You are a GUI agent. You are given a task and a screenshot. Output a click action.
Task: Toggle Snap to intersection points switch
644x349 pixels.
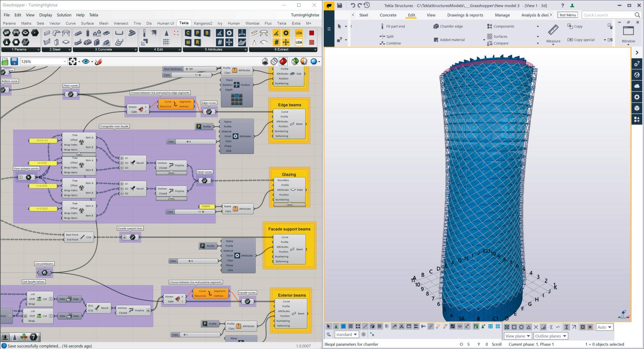coord(536,327)
